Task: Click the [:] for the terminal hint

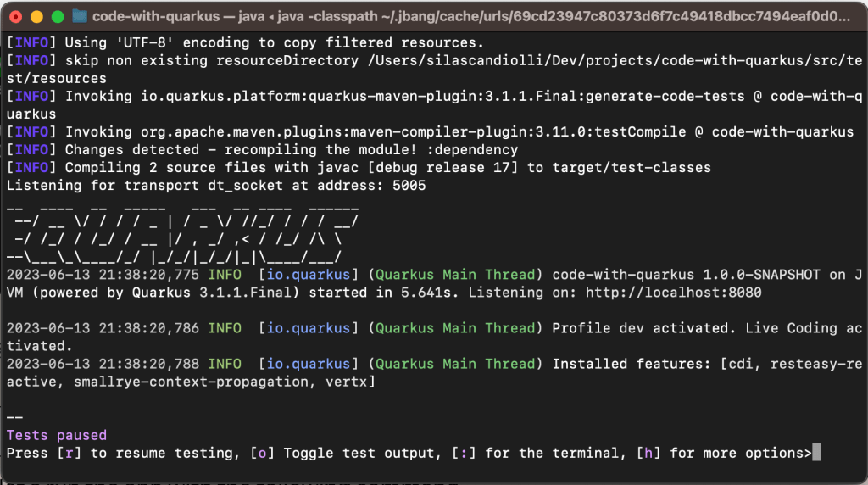Action: [462, 453]
